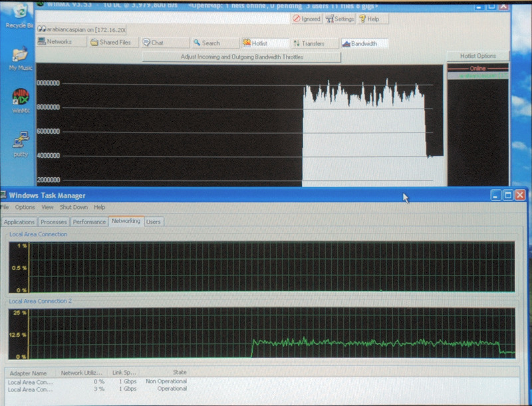Click Local Area Connection 2 network graph
This screenshot has height=406, width=532.
(x=261, y=333)
